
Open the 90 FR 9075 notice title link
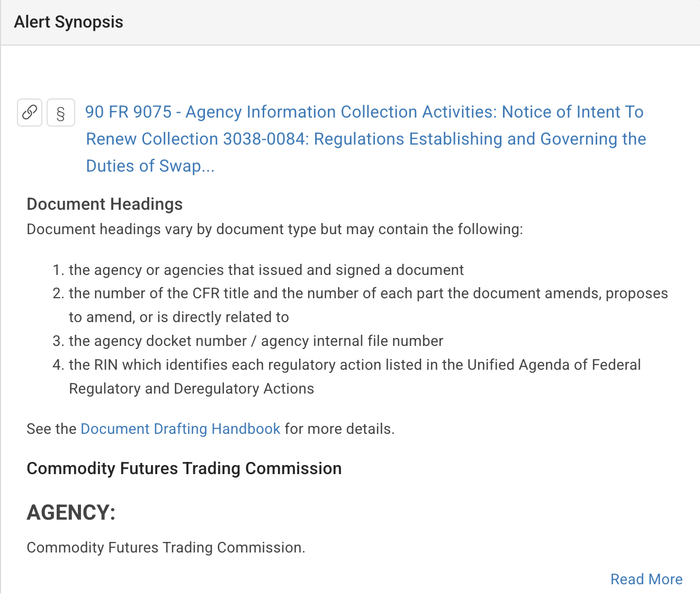click(x=364, y=112)
